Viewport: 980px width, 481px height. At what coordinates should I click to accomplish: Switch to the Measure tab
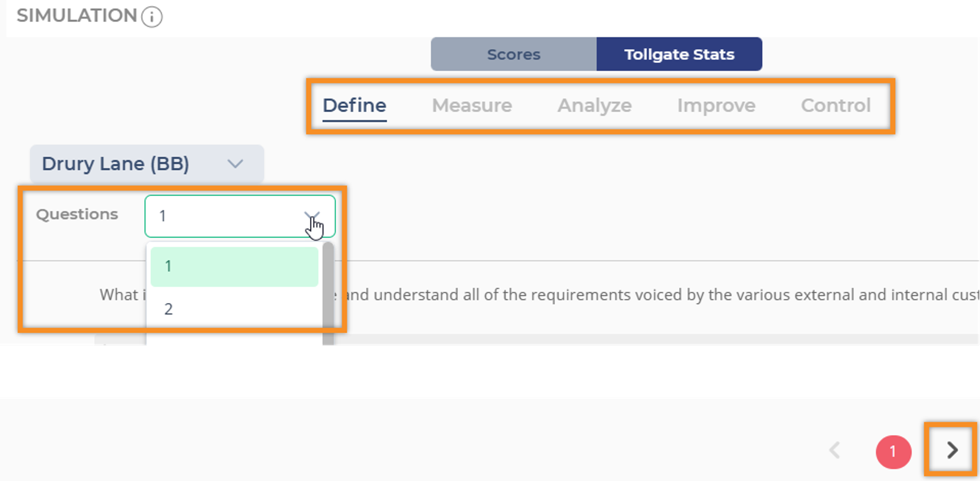point(471,105)
